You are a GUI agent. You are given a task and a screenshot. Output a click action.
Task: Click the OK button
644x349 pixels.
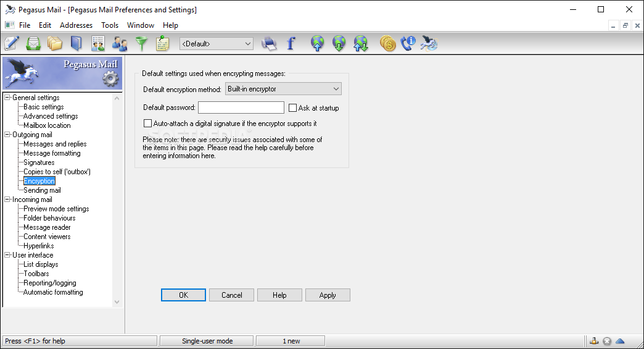[x=183, y=295]
